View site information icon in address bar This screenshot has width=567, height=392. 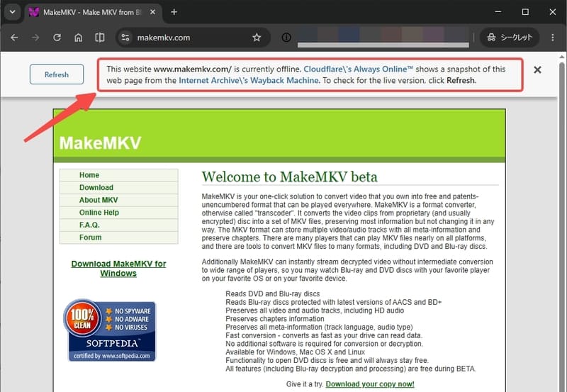tap(125, 38)
